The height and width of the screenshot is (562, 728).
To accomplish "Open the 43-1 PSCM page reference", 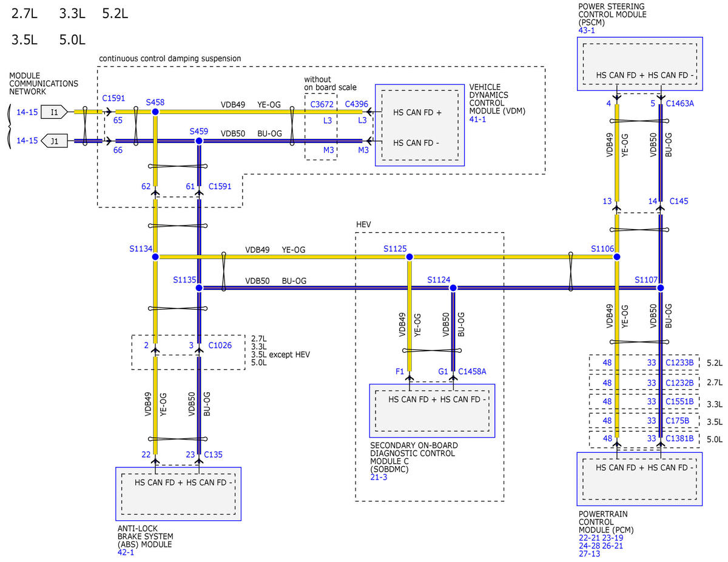I will (587, 30).
